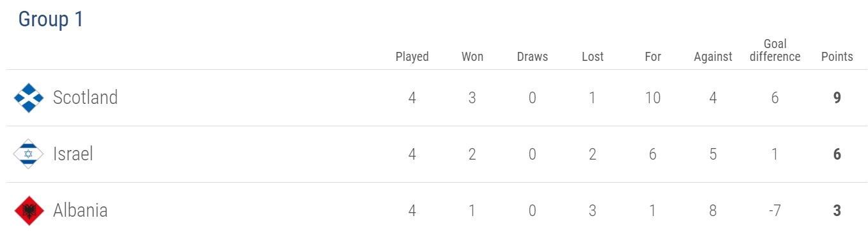Select Israel's points value 6
This screenshot has height=234, width=868.
[x=837, y=155]
